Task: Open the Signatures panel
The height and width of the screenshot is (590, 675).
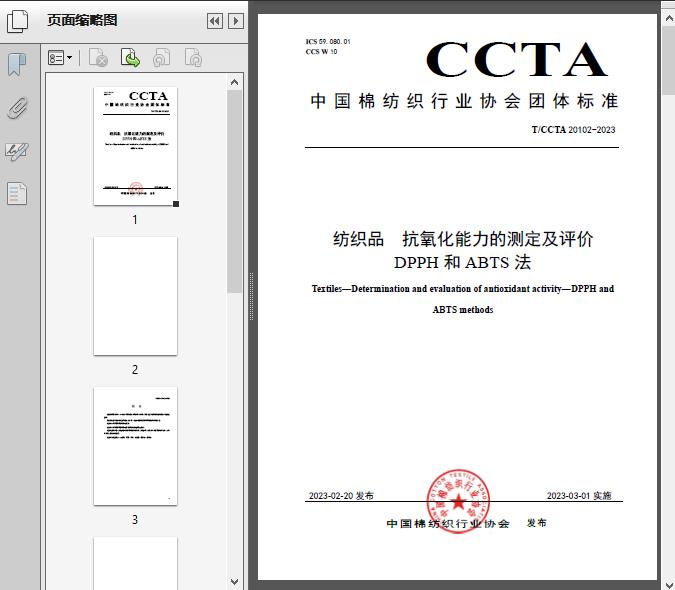Action: tap(17, 151)
